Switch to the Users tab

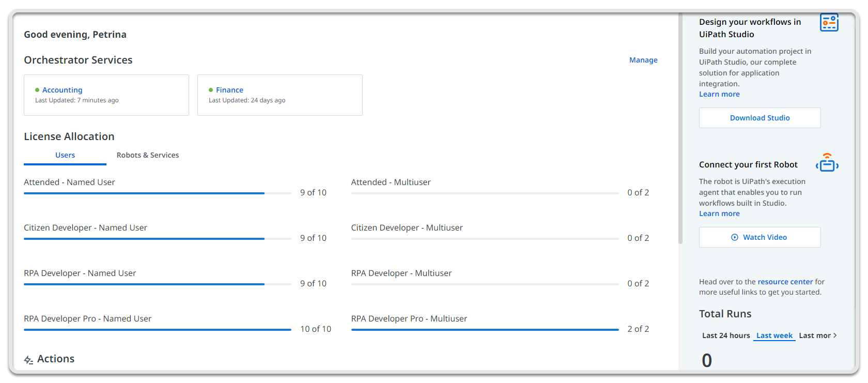(x=65, y=155)
